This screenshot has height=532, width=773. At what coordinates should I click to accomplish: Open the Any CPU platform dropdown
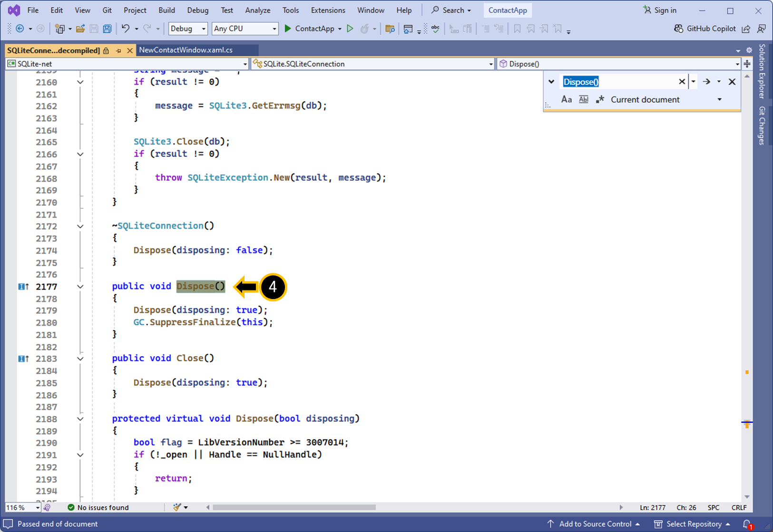[x=245, y=29]
